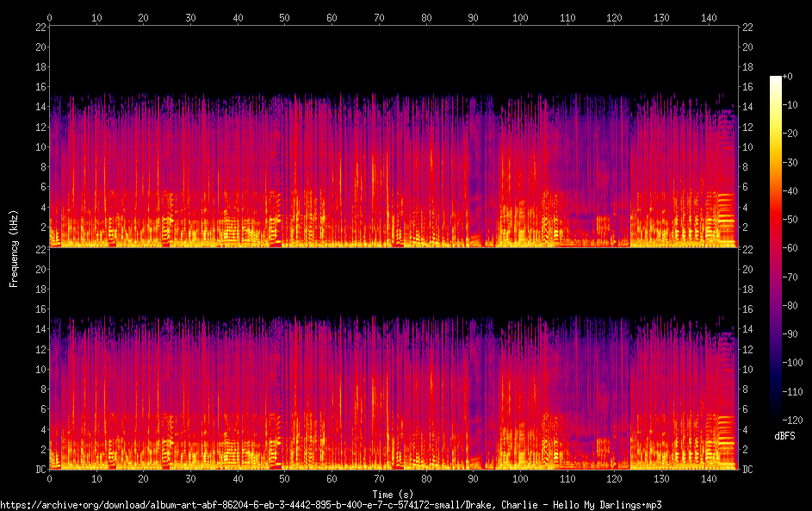812x511 pixels.
Task: Select the '-20' label on the dBFS scale
Action: click(790, 134)
